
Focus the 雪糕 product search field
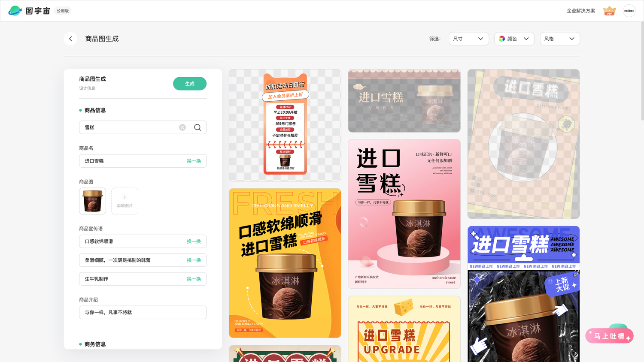click(x=143, y=127)
